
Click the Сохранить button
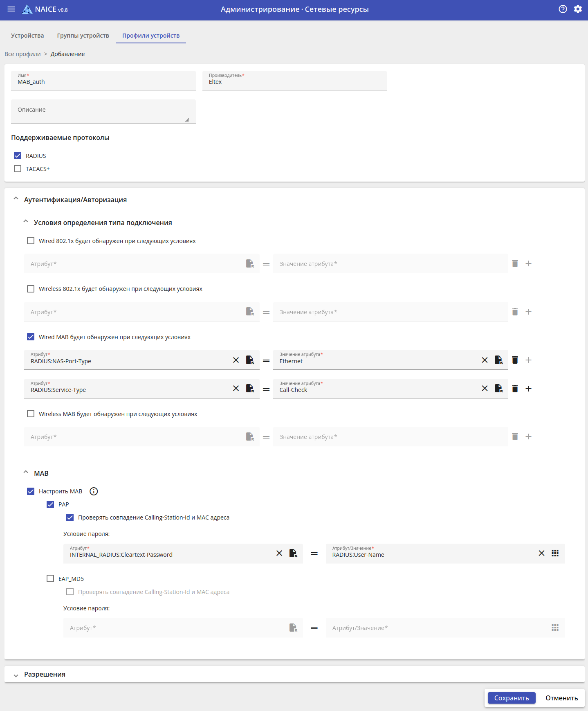pyautogui.click(x=512, y=698)
